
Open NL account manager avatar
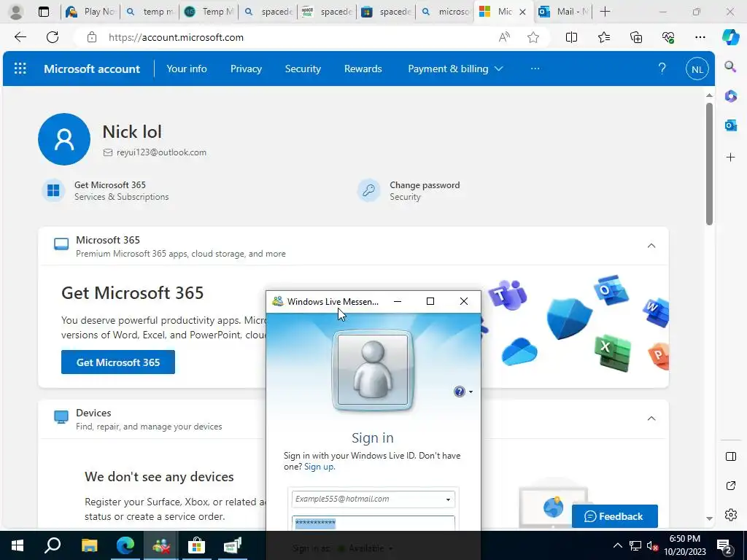tap(697, 69)
